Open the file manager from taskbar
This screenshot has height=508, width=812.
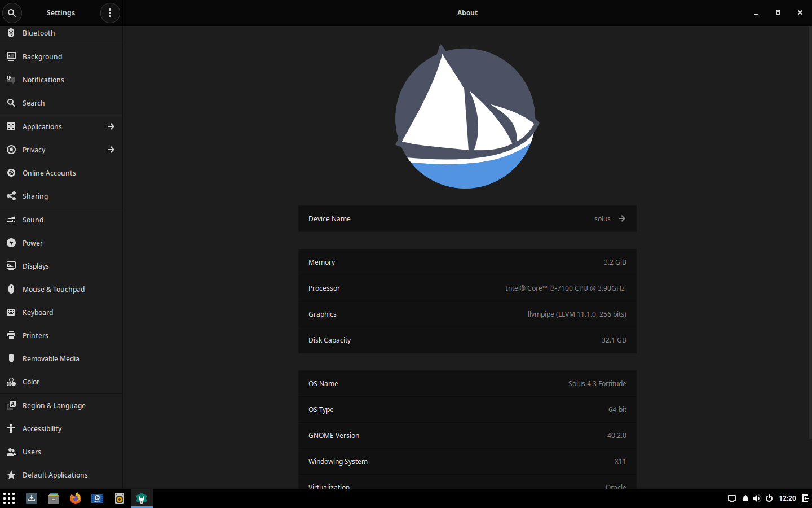tap(54, 498)
